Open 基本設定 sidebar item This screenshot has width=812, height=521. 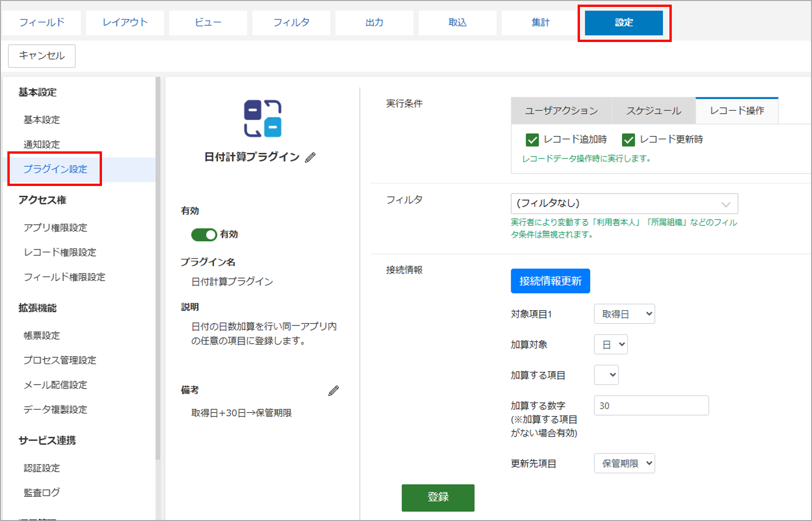[x=42, y=120]
